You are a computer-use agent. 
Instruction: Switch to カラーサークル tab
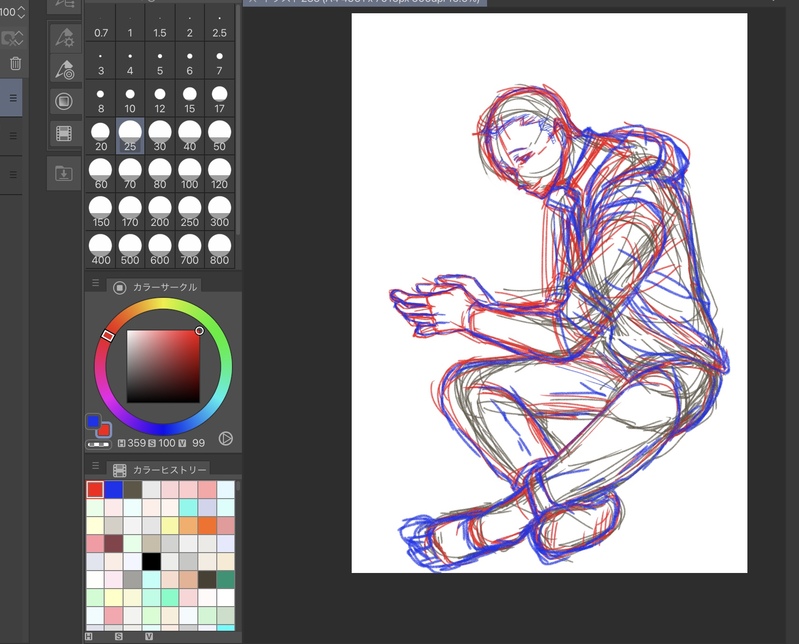coord(154,287)
